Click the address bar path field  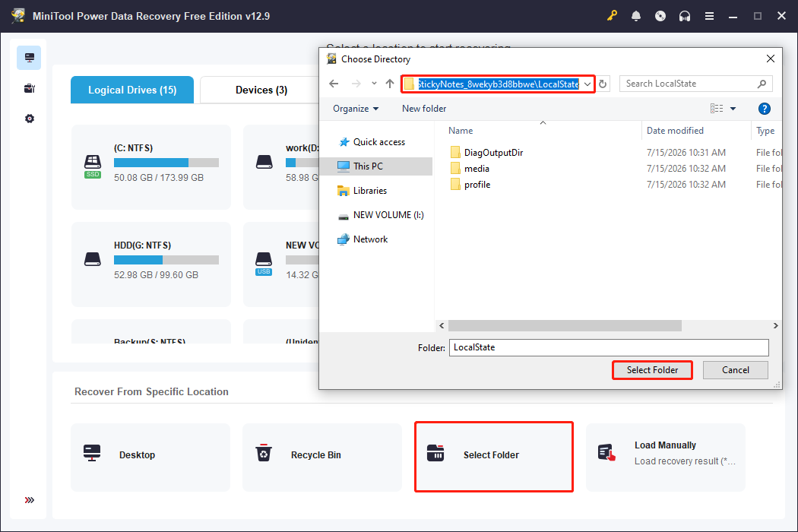(499, 84)
